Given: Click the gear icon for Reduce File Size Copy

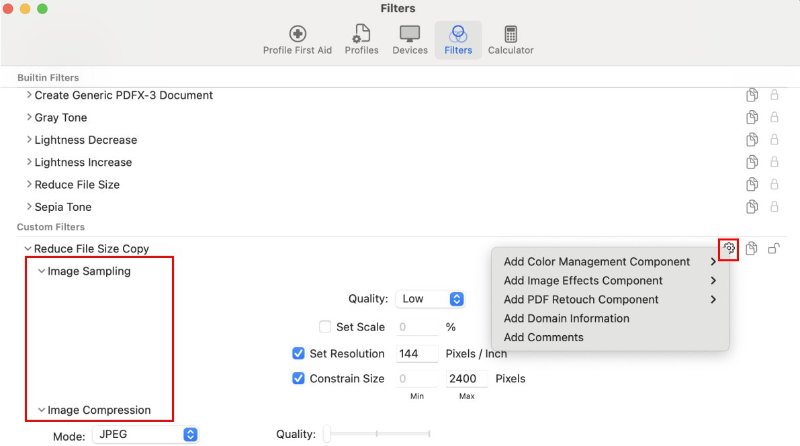Looking at the screenshot, I should pos(729,249).
